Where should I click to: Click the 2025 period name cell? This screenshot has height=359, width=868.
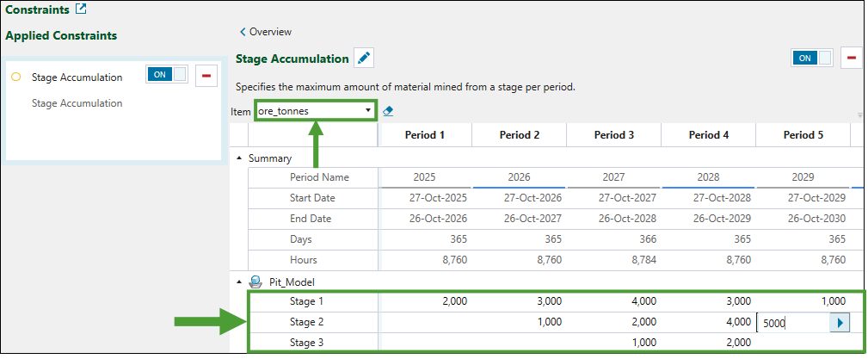click(425, 176)
